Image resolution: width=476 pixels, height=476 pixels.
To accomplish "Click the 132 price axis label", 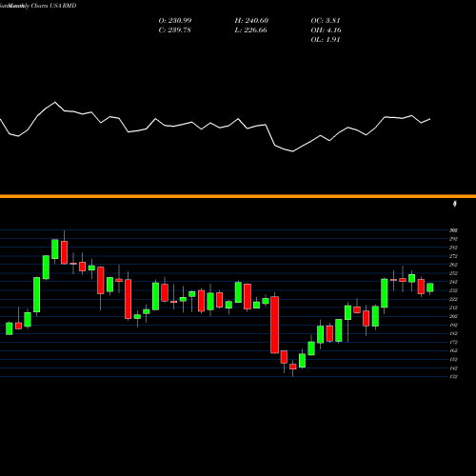I will point(453,377).
